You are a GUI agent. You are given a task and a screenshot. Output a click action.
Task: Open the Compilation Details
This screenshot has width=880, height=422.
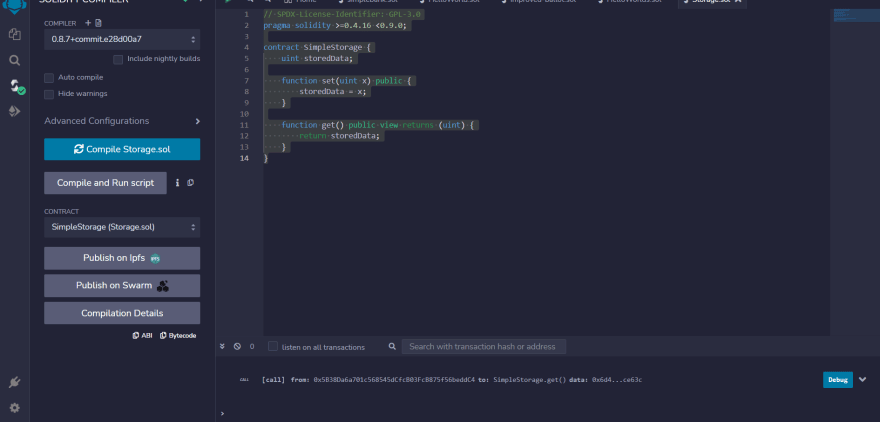click(122, 313)
